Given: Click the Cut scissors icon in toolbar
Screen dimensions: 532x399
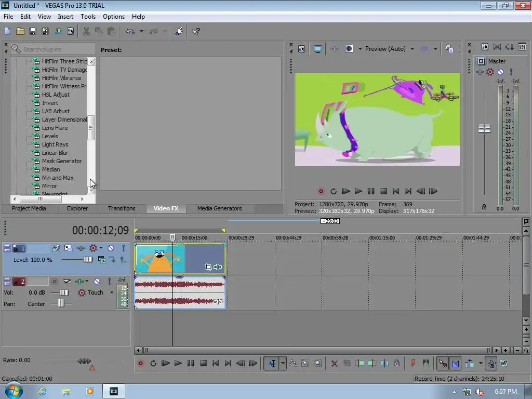Looking at the screenshot, I should (86, 32).
